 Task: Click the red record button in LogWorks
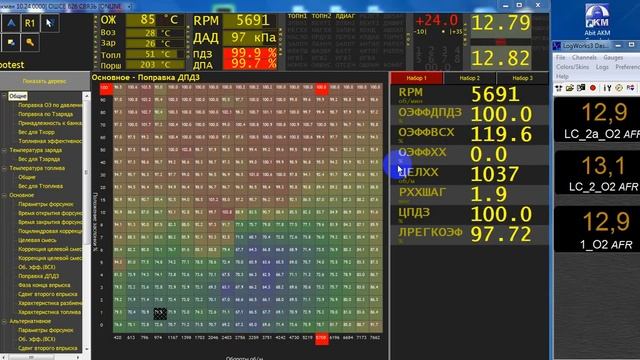click(x=593, y=88)
